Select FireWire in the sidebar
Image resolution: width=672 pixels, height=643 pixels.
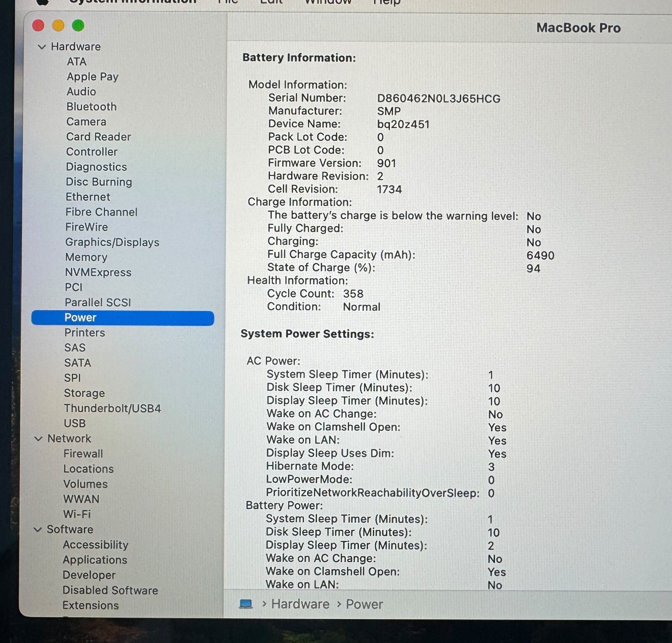[87, 227]
